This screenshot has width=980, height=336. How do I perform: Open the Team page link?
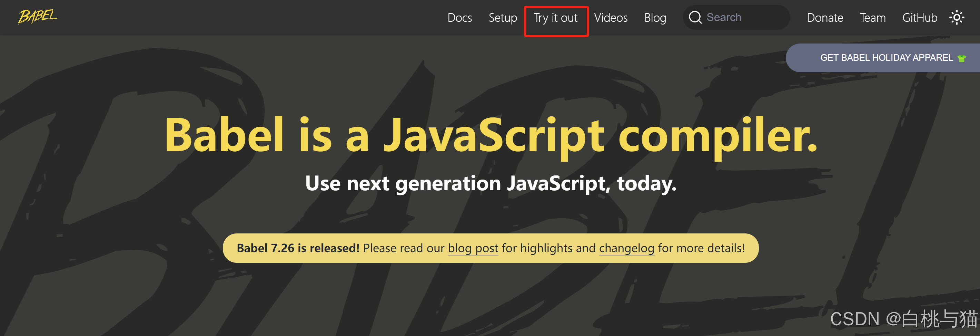tap(873, 18)
